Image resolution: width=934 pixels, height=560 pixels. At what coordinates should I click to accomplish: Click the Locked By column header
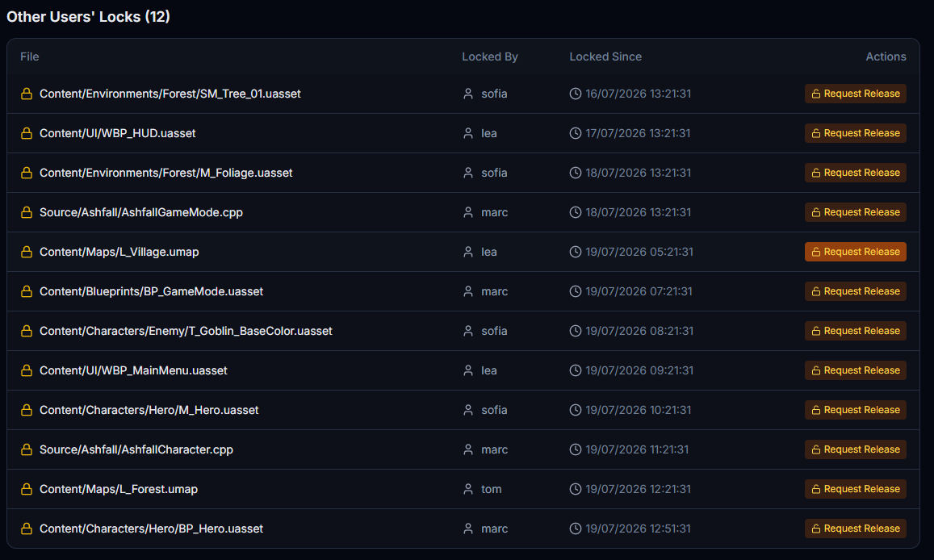[x=490, y=56]
